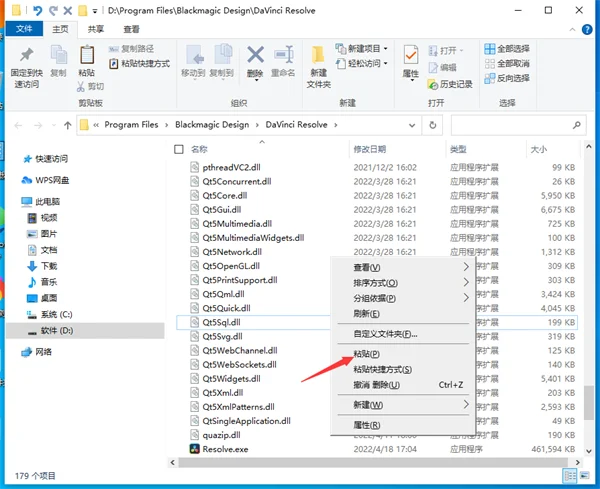Click the Invert selection icon

click(489, 78)
